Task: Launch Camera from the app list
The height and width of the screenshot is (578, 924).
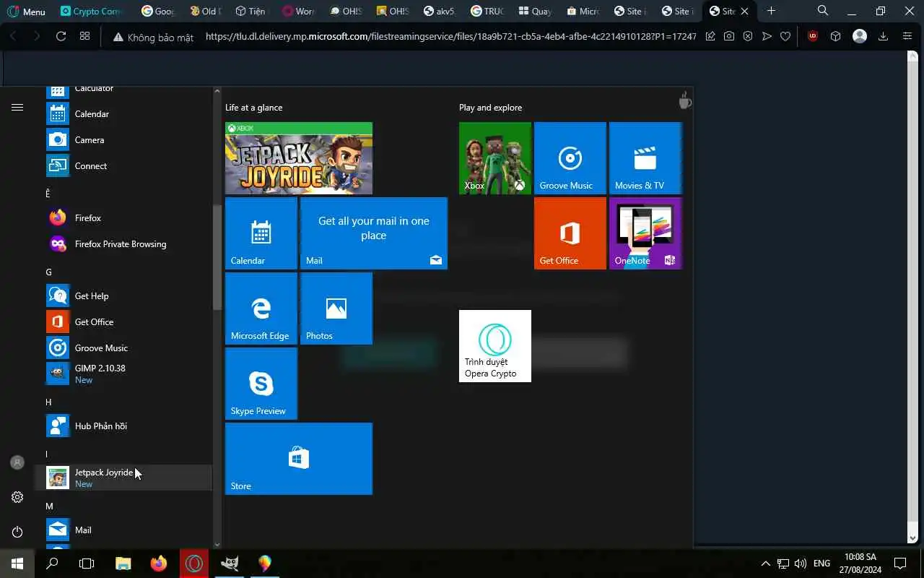Action: tap(123, 140)
